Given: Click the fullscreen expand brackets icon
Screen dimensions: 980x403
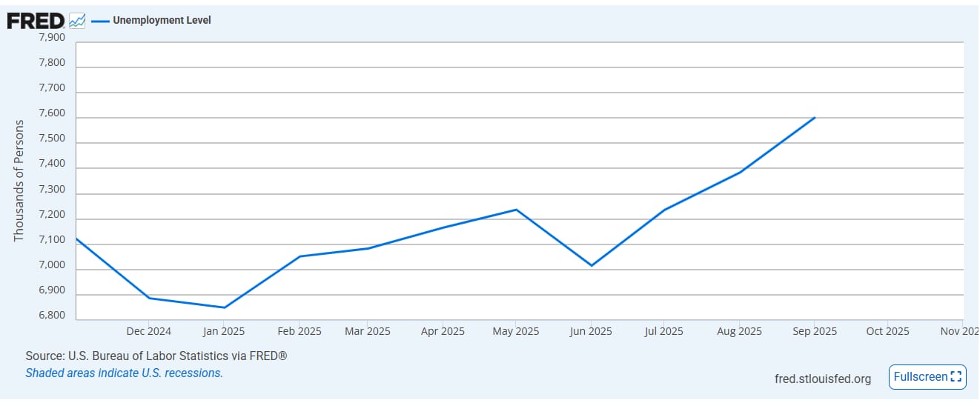Looking at the screenshot, I should [956, 377].
